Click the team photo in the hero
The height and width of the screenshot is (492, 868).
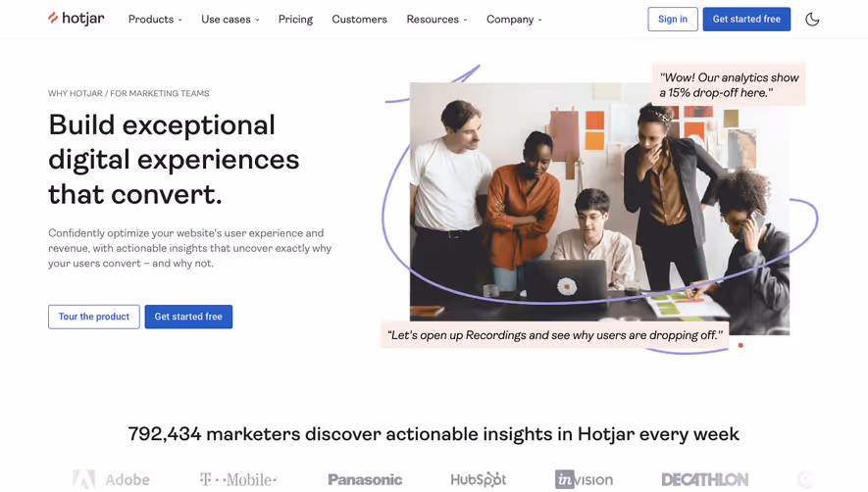(599, 209)
